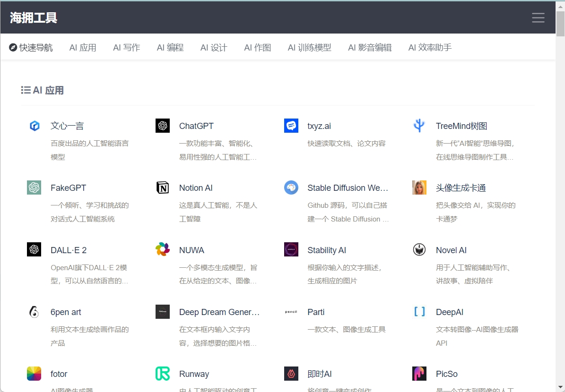This screenshot has width=565, height=392.
Task: Click the txyz.ai chat bubble icon
Action: tap(291, 126)
